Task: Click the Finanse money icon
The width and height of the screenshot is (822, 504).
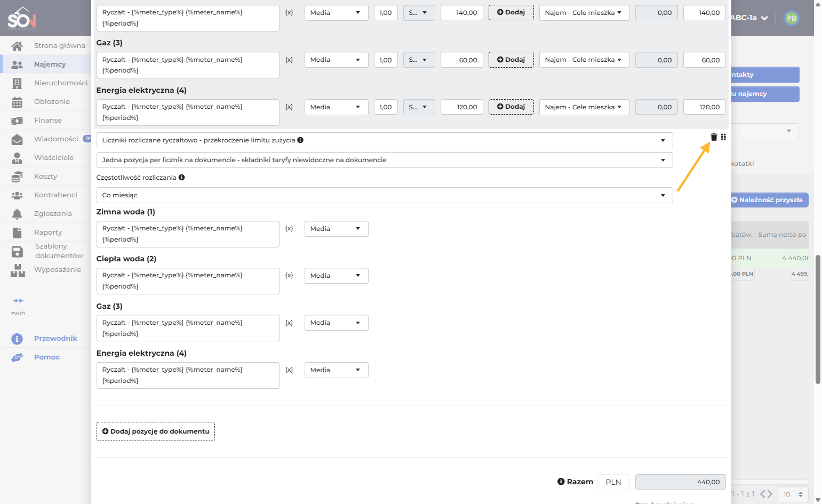Action: tap(17, 121)
